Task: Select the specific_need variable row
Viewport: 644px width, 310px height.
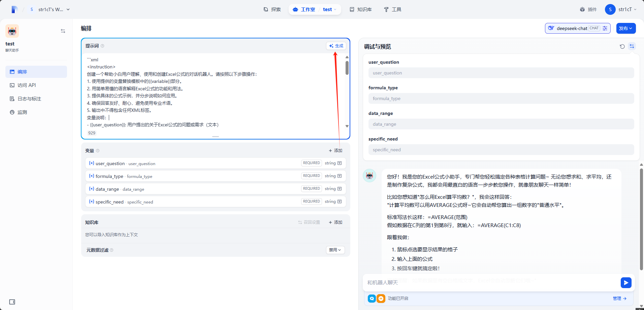Action: [x=216, y=201]
